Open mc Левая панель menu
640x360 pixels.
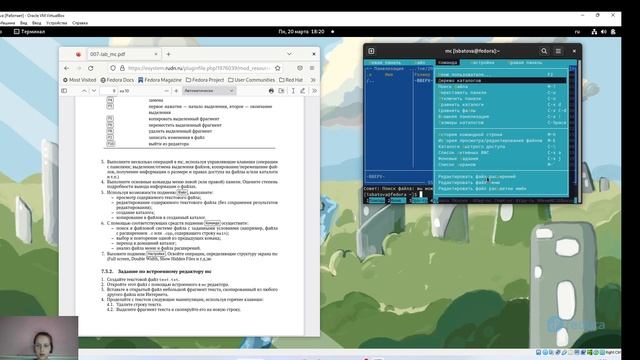click(x=386, y=62)
